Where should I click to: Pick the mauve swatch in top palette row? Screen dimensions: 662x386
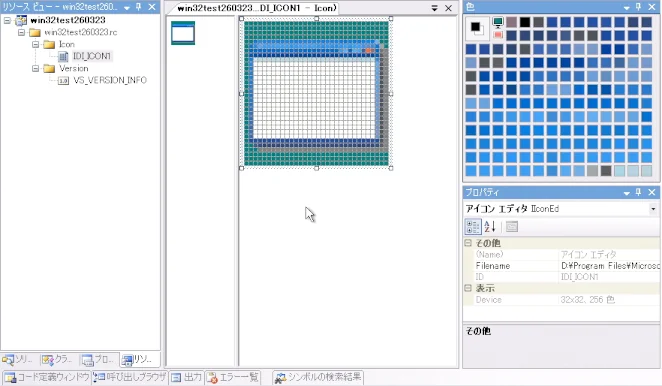[x=511, y=22]
